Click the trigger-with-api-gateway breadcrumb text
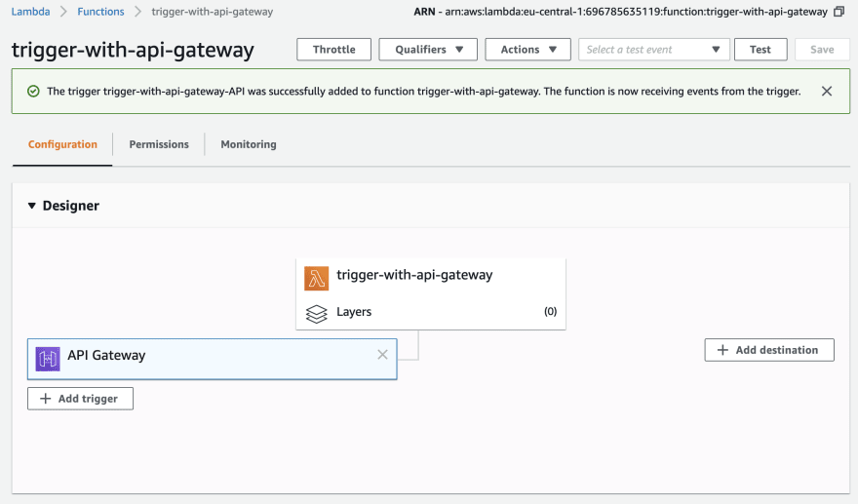Viewport: 858px width, 504px height. pyautogui.click(x=213, y=12)
